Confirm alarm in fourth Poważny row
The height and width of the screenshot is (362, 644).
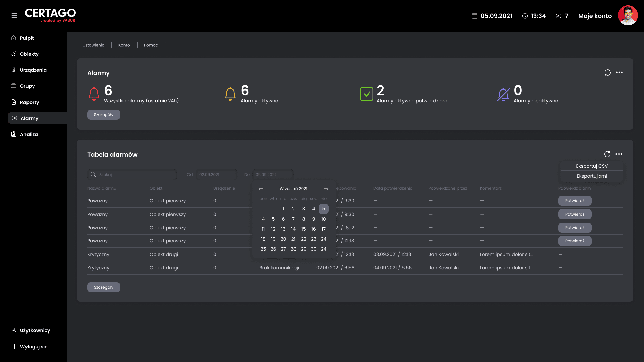point(575,241)
